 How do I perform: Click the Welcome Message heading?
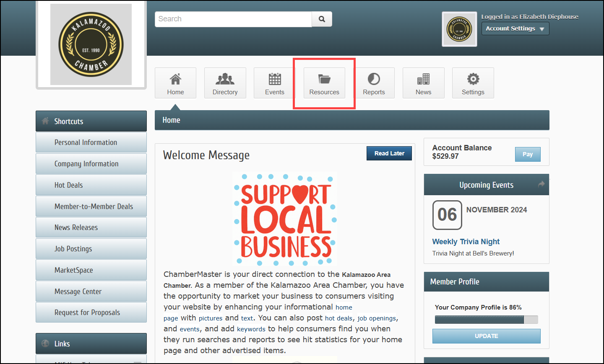point(206,155)
